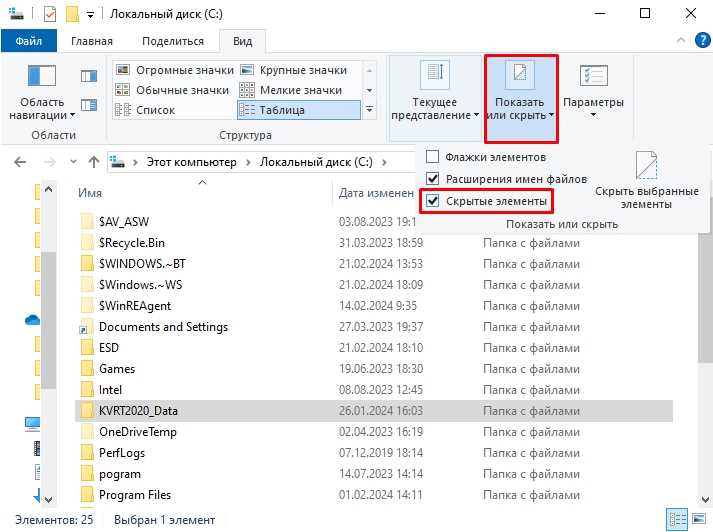
Task: Uncheck Скрытые элементы checkbox
Action: (x=432, y=201)
